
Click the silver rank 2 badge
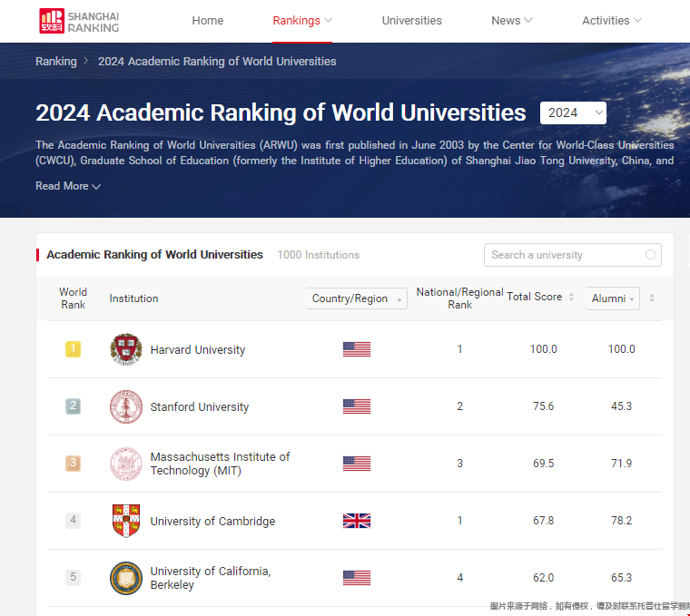click(73, 406)
